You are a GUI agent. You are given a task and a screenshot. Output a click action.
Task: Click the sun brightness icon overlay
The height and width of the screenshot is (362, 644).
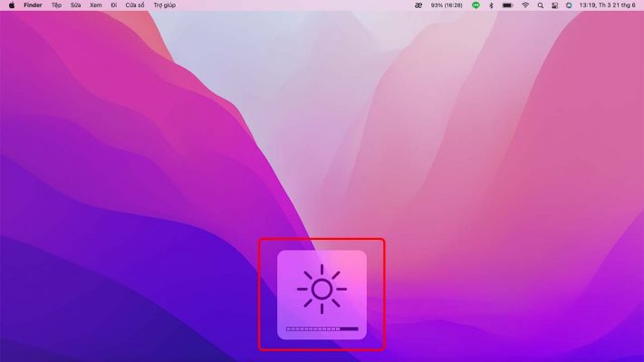(x=322, y=290)
